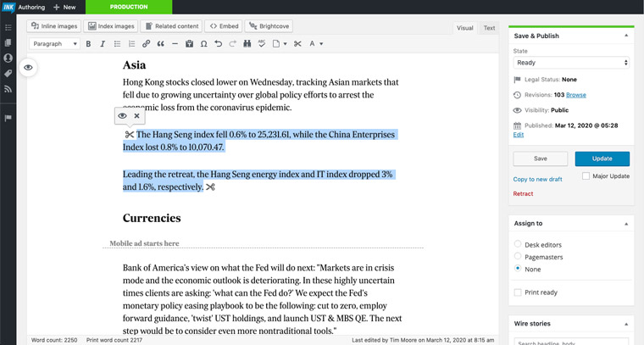Select the Pagemasters radio option
The image size is (644, 345).
tap(518, 256)
